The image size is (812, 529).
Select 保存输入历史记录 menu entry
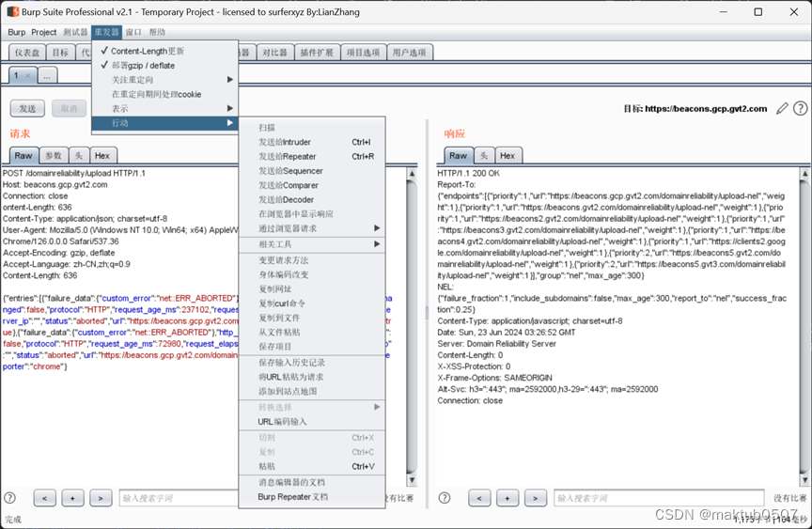(312, 363)
